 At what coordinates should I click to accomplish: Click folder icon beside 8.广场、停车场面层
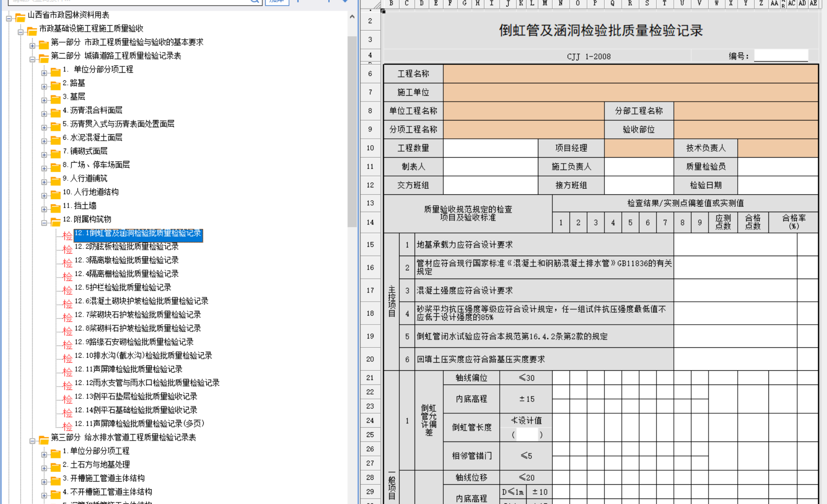point(56,167)
